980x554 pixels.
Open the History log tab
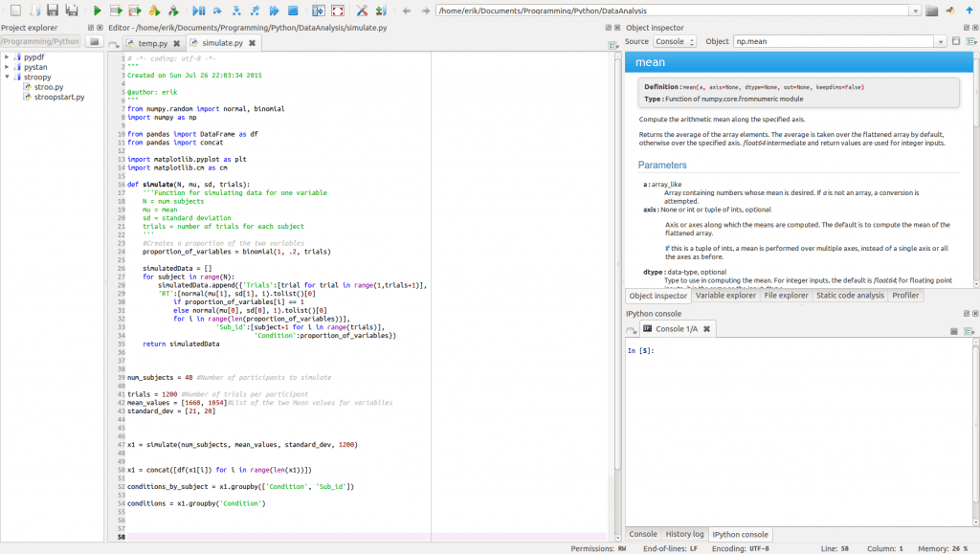[x=684, y=534]
